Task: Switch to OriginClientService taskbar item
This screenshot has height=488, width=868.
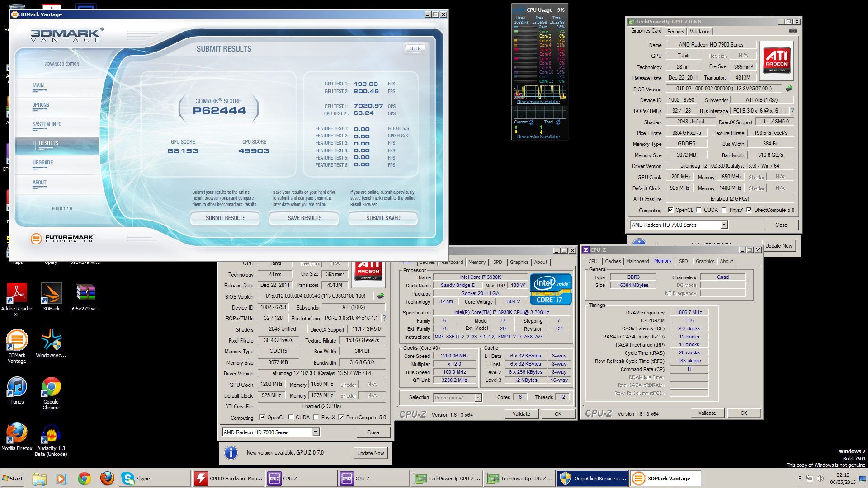Action: click(x=593, y=479)
